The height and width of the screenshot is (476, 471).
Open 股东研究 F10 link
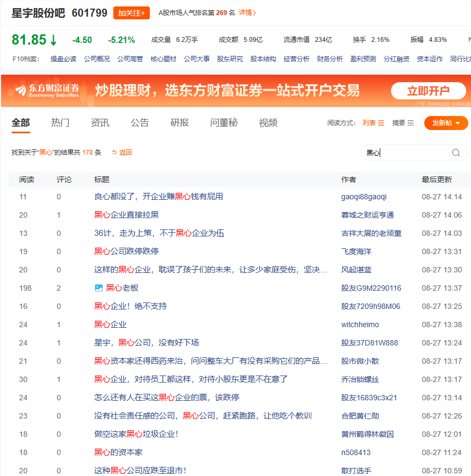pos(230,59)
